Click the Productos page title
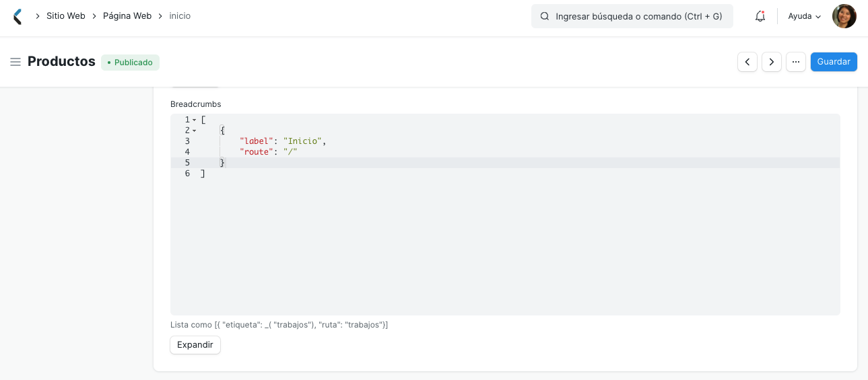Image resolution: width=868 pixels, height=380 pixels. [61, 62]
